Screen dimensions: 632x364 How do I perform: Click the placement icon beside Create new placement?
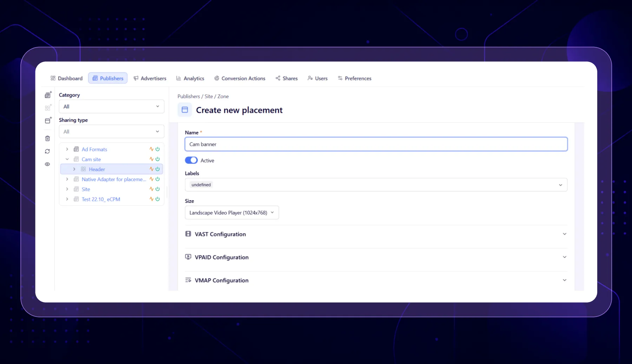[185, 110]
